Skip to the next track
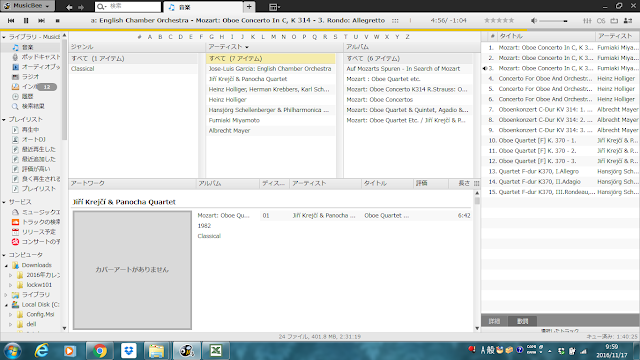Viewport: 640px width, 360px height. pyautogui.click(x=41, y=20)
